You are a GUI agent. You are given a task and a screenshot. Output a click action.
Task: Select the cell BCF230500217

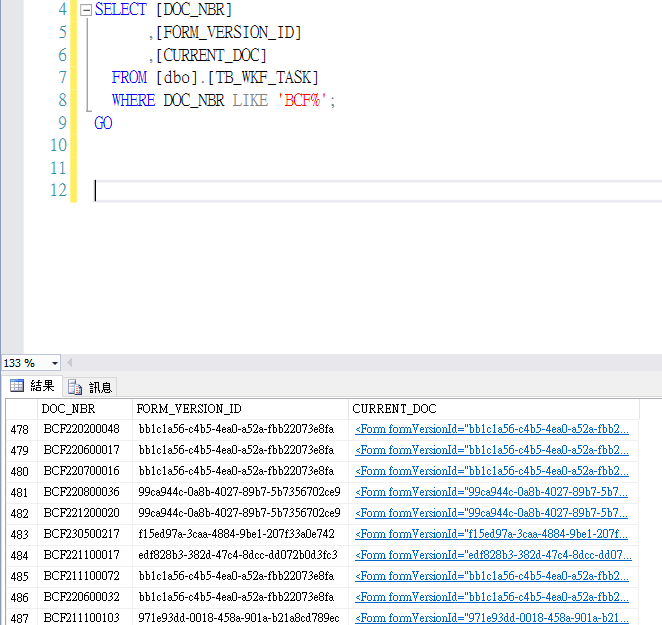point(85,534)
